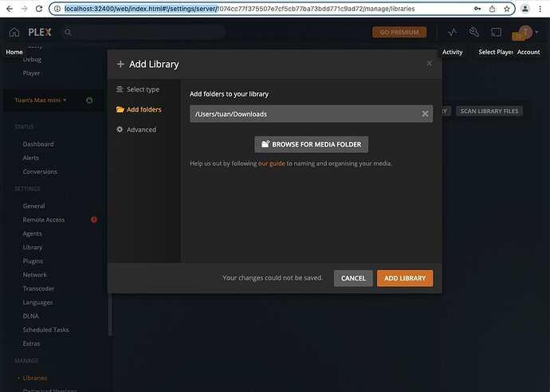Click Browse for Media Folder button
The height and width of the screenshot is (392, 550).
tap(311, 144)
